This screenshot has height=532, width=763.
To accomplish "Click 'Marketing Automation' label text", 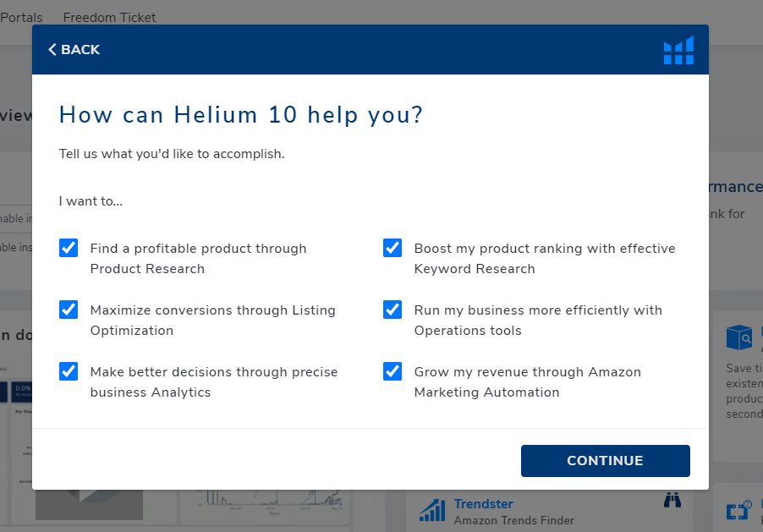I will click(x=486, y=392).
